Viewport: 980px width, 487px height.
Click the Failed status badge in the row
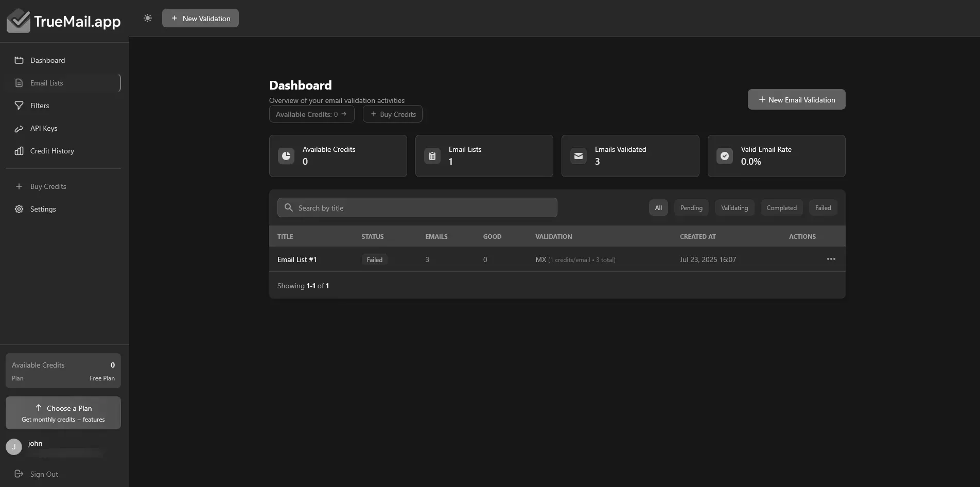coord(375,259)
